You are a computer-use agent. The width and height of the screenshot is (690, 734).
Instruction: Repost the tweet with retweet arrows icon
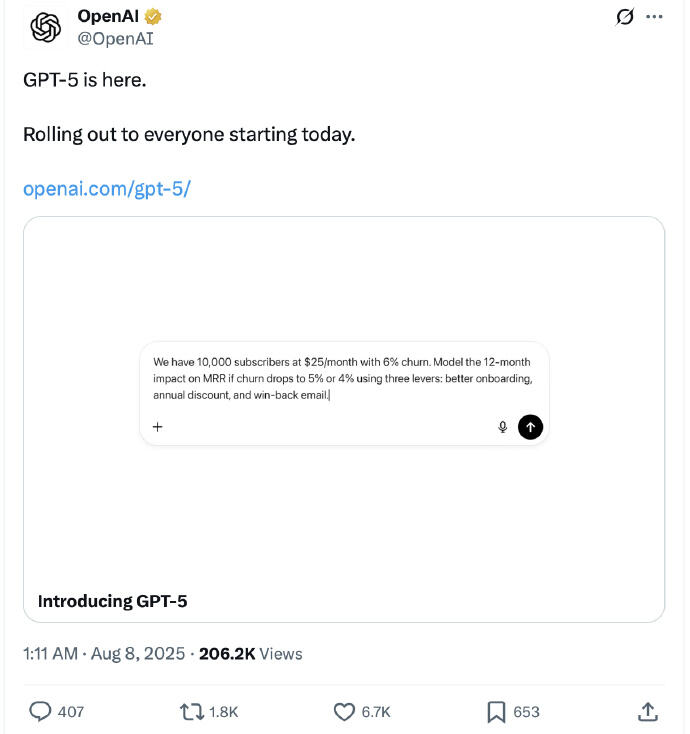pyautogui.click(x=191, y=712)
